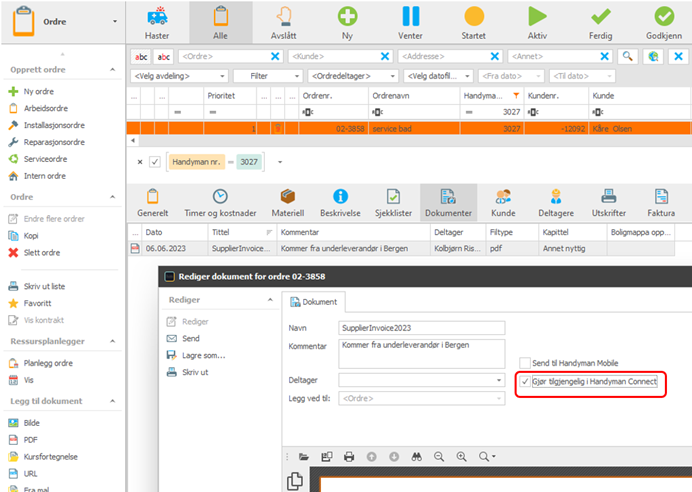Switch to the Dokumenter tab
Viewport: 692px width, 492px height.
coord(448,203)
